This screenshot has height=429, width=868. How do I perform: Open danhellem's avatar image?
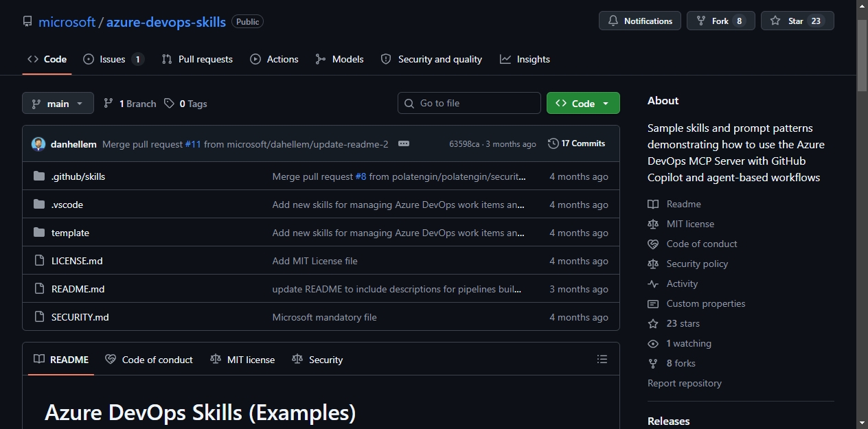38,144
